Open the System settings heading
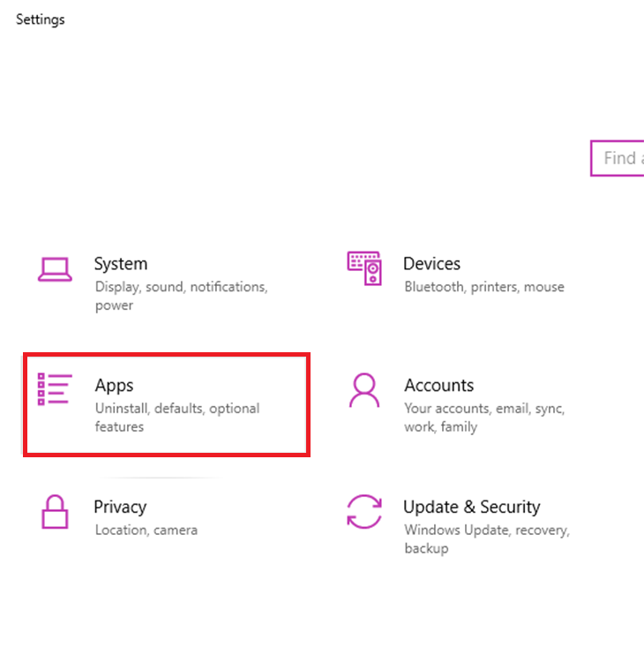Image resolution: width=644 pixels, height=670 pixels. coord(121,264)
